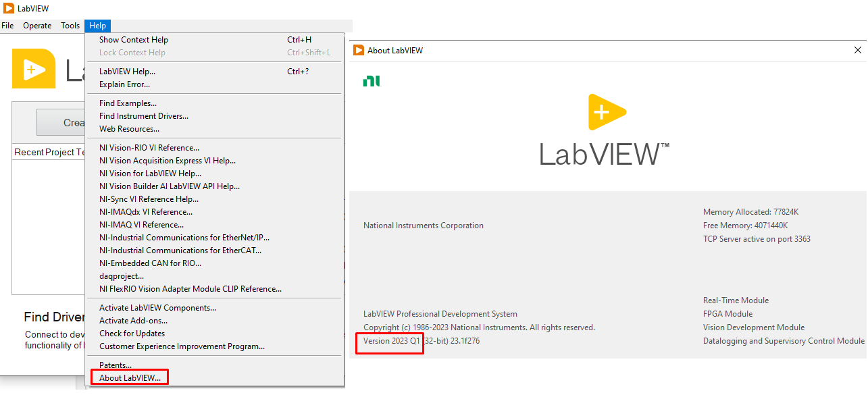Open the File menu
The image size is (868, 395).
coord(7,26)
